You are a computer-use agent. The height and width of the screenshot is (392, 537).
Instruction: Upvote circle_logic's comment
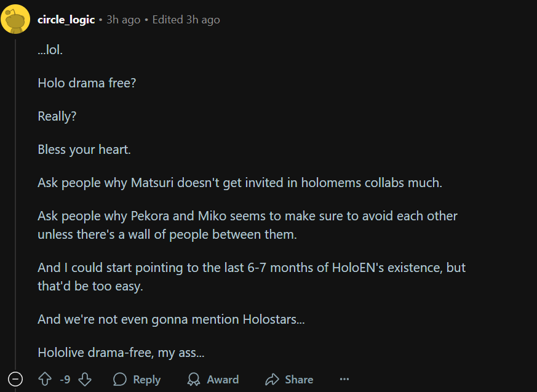coord(45,379)
